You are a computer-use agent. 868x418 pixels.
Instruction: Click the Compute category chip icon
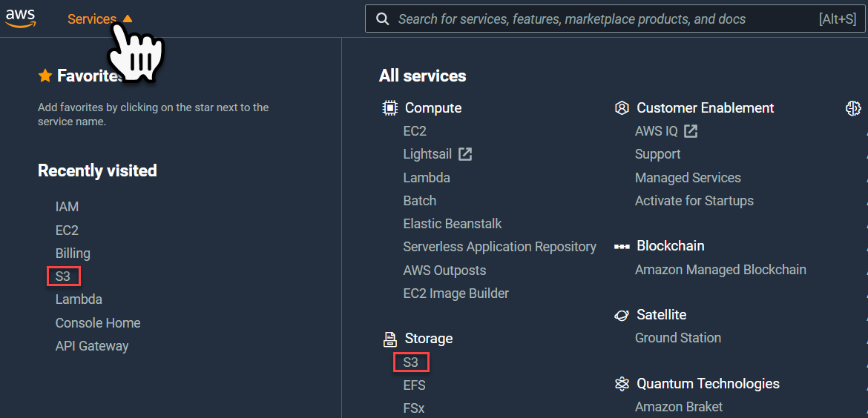point(390,107)
